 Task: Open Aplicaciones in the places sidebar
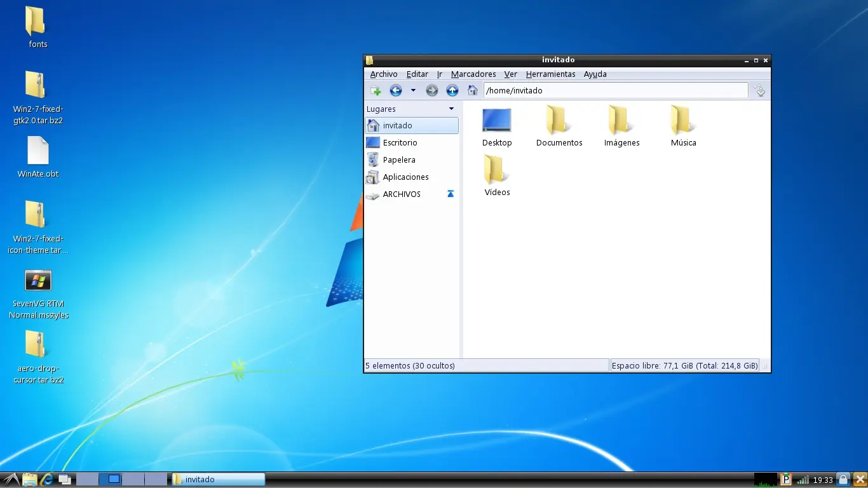click(x=412, y=177)
